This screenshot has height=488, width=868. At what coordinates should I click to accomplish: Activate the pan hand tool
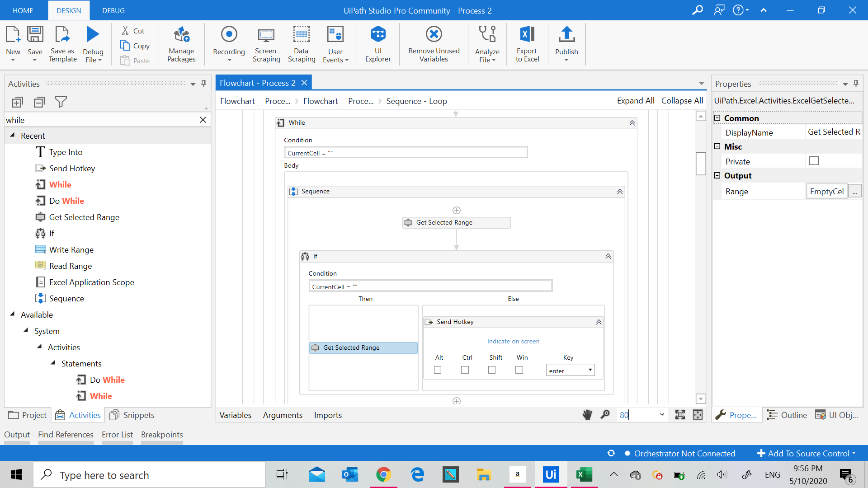click(x=587, y=415)
